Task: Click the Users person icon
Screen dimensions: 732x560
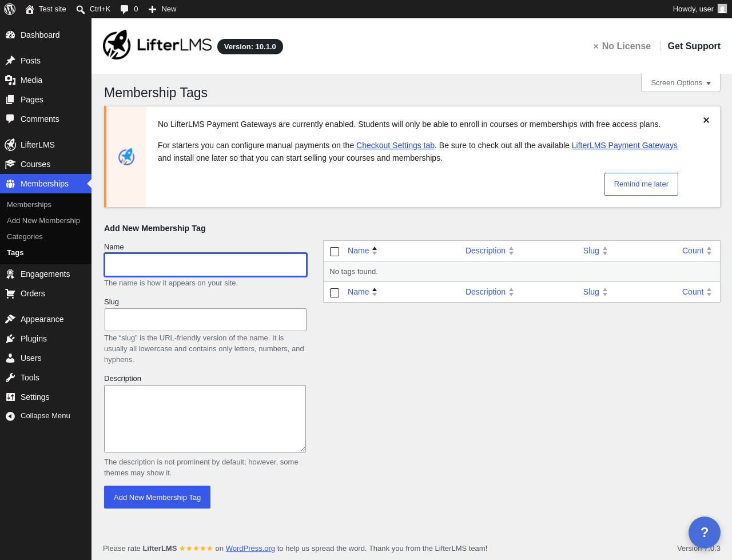Action: point(10,358)
